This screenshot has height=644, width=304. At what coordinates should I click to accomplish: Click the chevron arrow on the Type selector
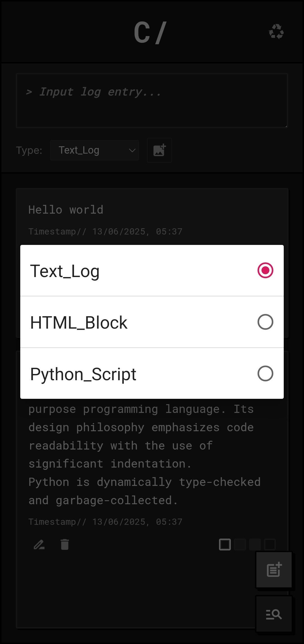pos(132,150)
